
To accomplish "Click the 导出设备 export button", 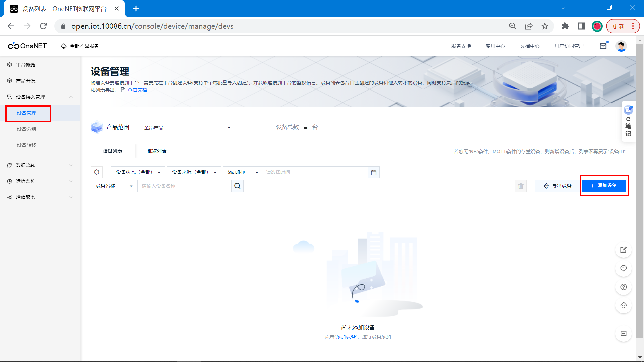I will tap(557, 186).
